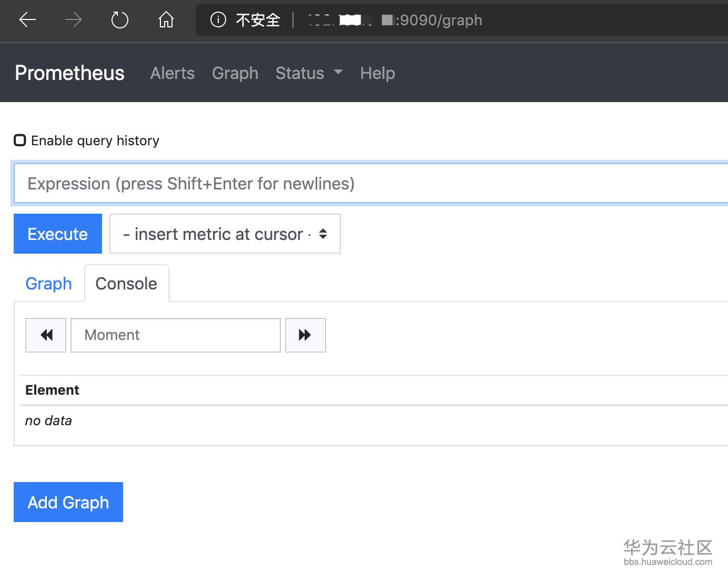Focus the Expression query input field
This screenshot has height=581, width=728.
tap(368, 184)
